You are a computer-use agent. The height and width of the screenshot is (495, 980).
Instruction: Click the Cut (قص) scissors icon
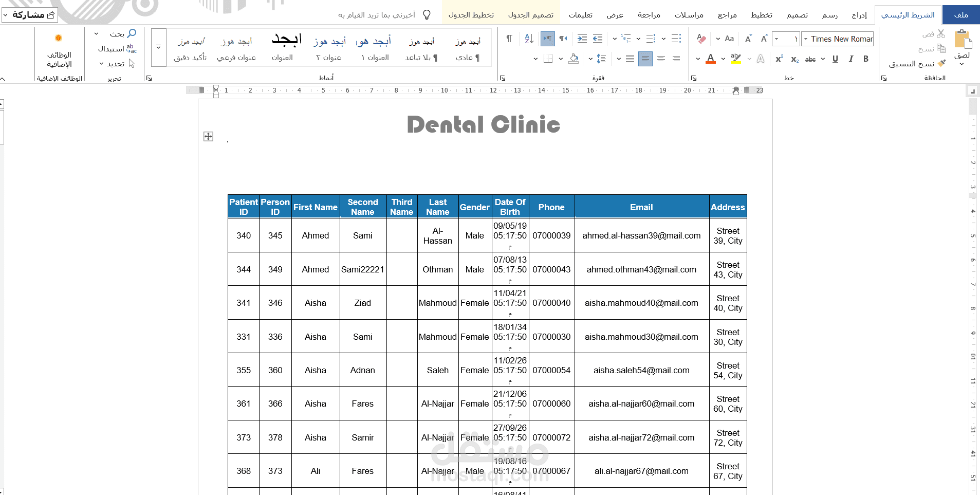(941, 33)
